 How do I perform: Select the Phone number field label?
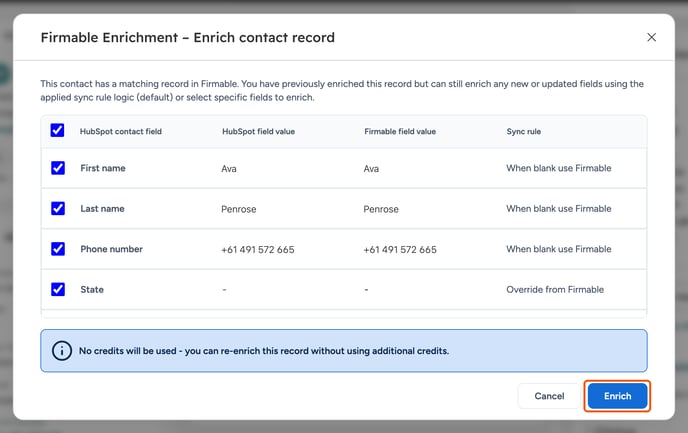(111, 249)
